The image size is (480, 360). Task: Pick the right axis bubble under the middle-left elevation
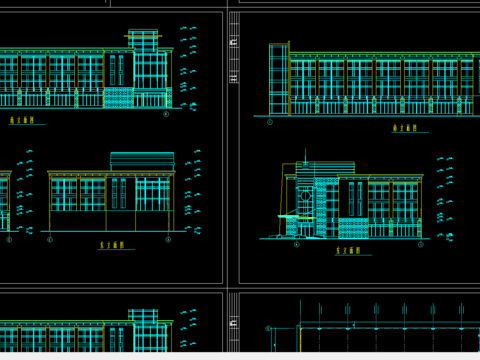pos(168,239)
